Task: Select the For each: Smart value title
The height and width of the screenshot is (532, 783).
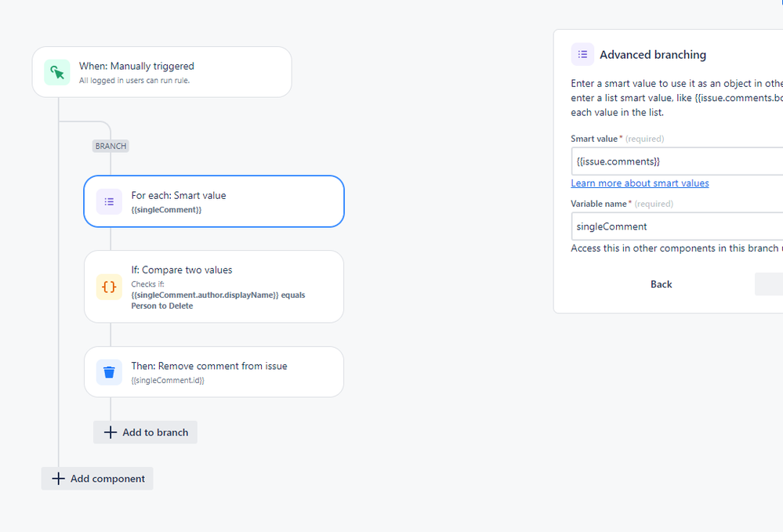Action: coord(178,195)
